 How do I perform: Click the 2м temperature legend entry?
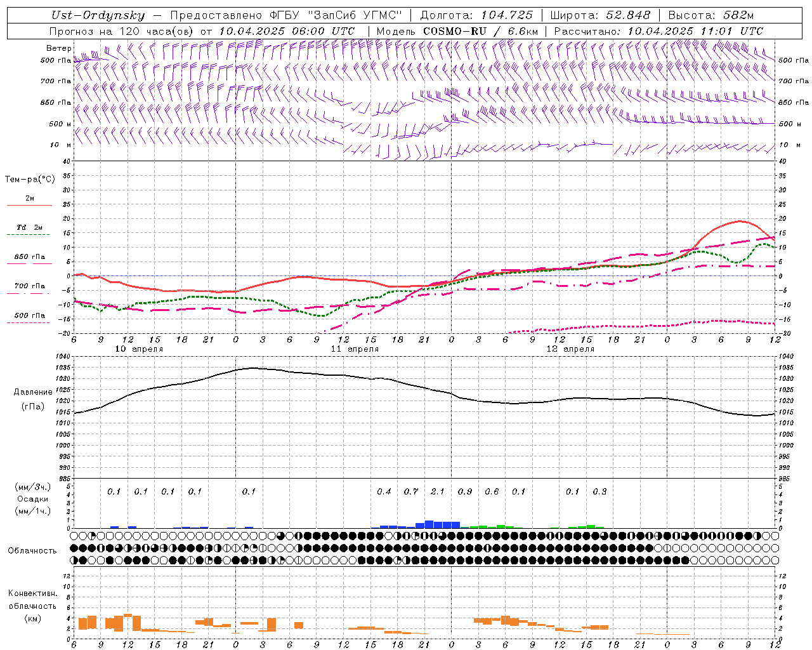point(30,199)
